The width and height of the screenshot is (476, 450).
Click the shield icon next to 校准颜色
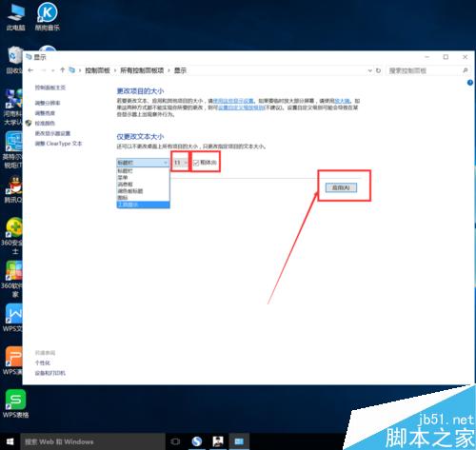29,123
